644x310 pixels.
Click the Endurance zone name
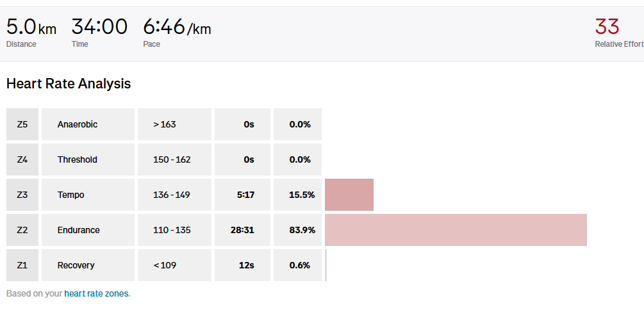[78, 230]
